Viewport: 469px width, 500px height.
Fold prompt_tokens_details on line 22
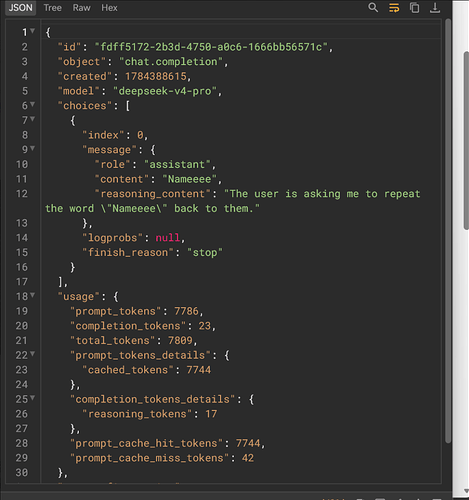(x=32, y=354)
